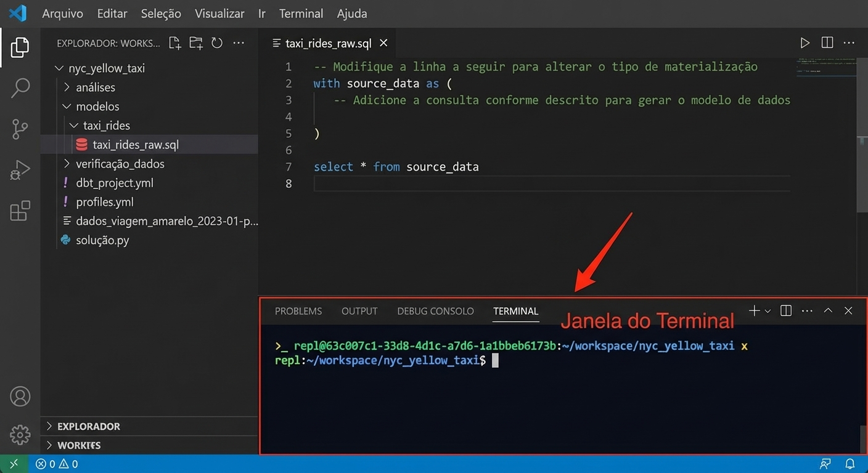Place cursor on empty line 8
Screen dimensions: 868x473
551,184
